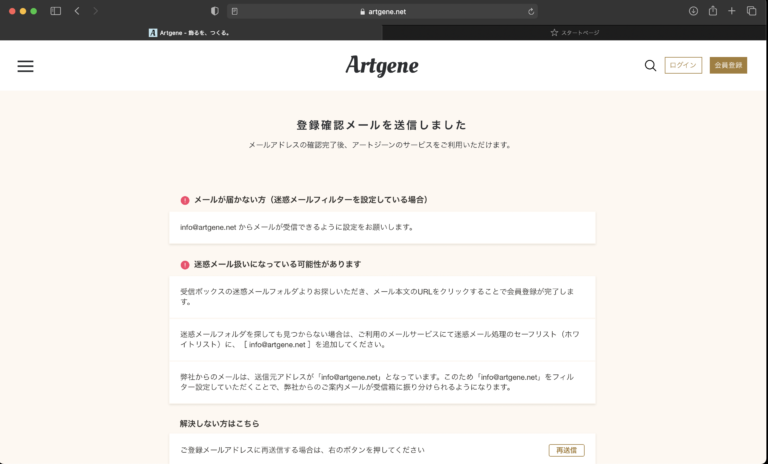This screenshot has height=464, width=768.
Task: Click the Artgene logo
Action: click(382, 66)
